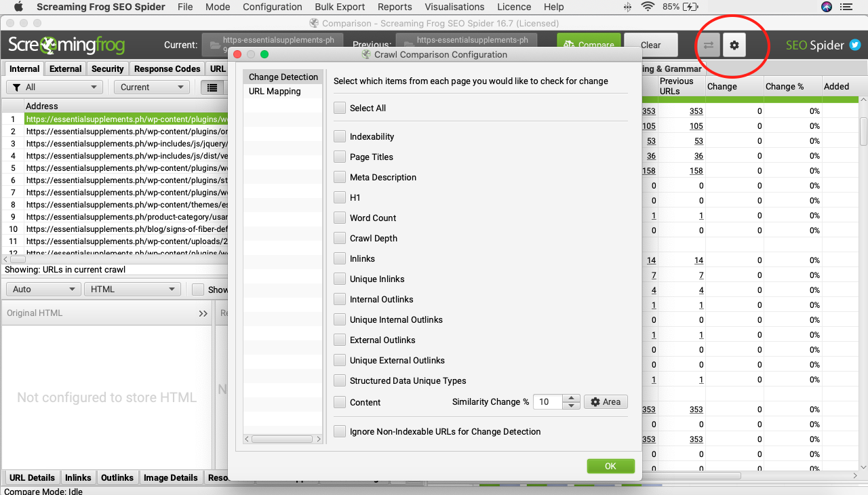Click the list view icon

coord(212,87)
